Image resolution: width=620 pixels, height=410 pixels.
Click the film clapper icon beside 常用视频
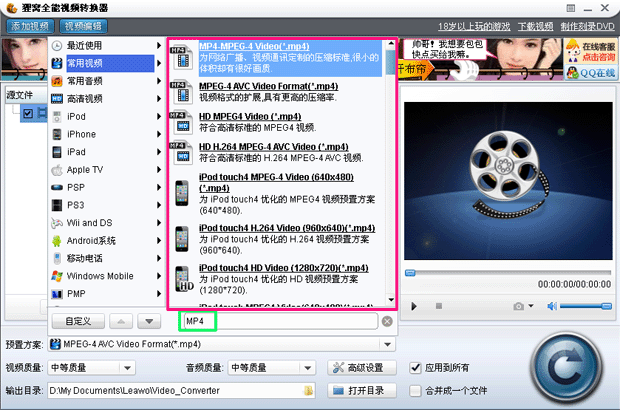pyautogui.click(x=57, y=63)
